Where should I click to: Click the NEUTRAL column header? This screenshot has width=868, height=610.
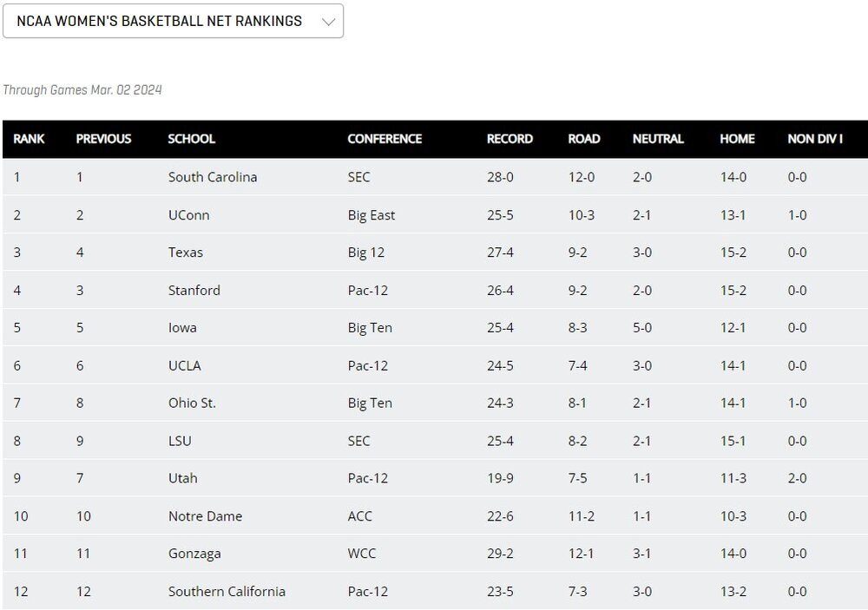click(x=658, y=139)
